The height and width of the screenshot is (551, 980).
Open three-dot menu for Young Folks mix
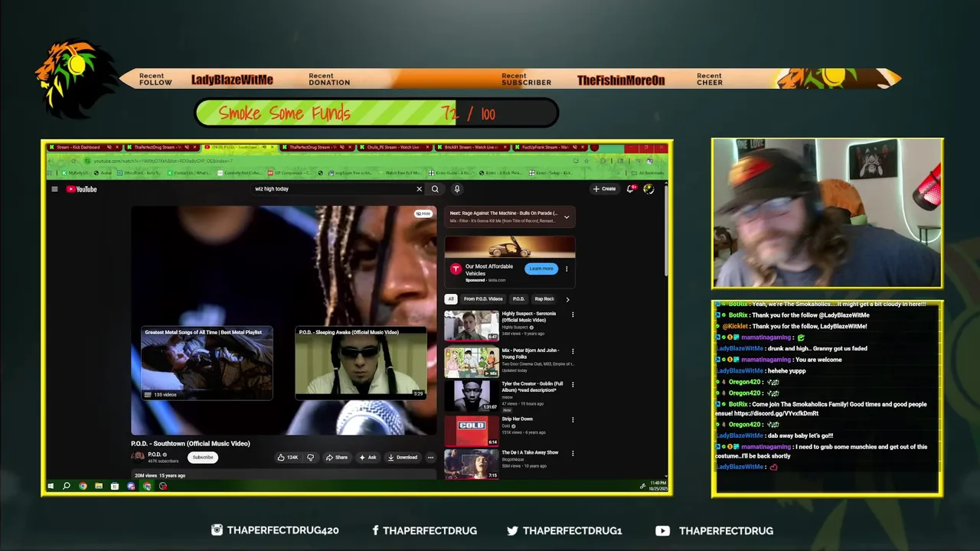coord(573,351)
